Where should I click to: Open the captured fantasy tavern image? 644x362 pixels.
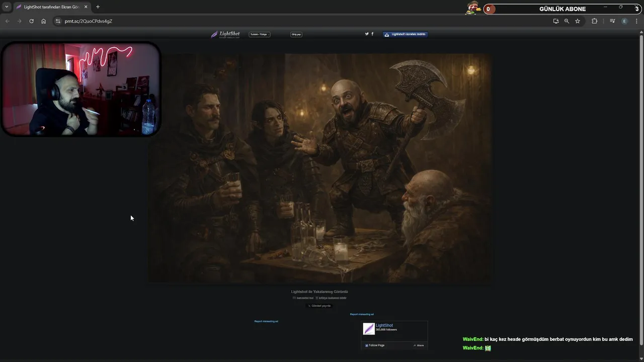click(319, 168)
